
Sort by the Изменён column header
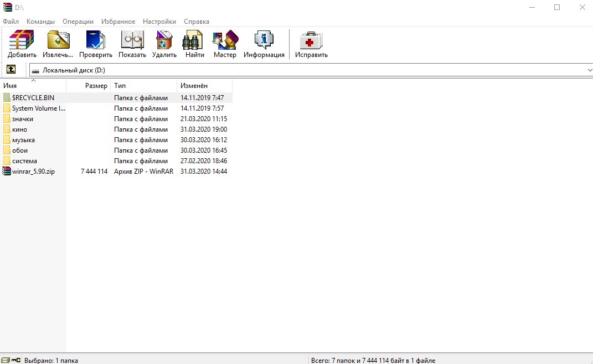click(205, 85)
